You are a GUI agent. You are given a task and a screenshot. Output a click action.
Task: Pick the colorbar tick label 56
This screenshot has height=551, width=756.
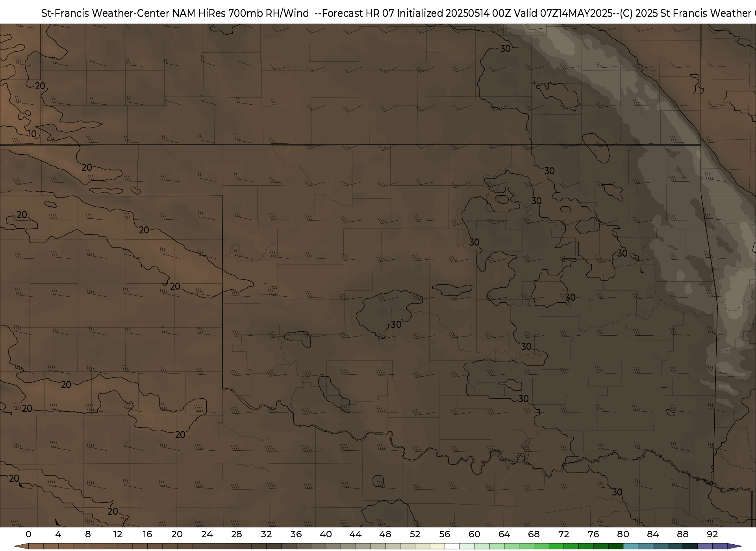(x=445, y=534)
